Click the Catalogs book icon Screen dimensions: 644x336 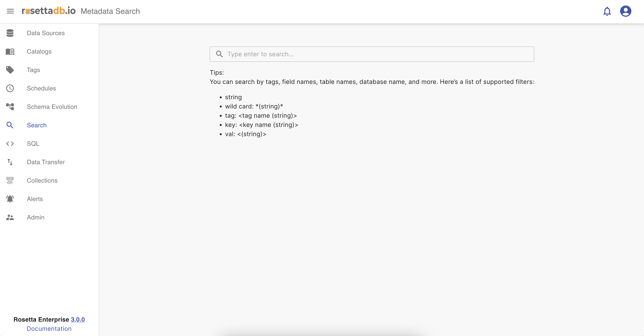pyautogui.click(x=10, y=51)
